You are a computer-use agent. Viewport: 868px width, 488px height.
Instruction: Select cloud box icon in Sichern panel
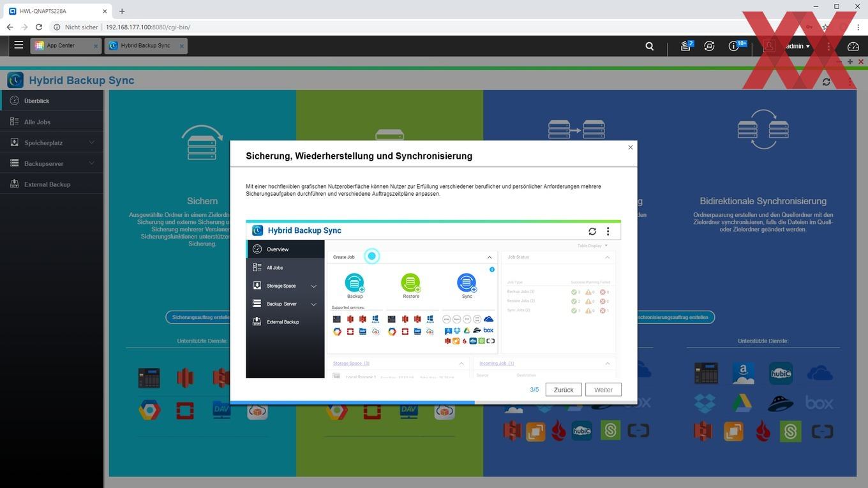click(257, 411)
